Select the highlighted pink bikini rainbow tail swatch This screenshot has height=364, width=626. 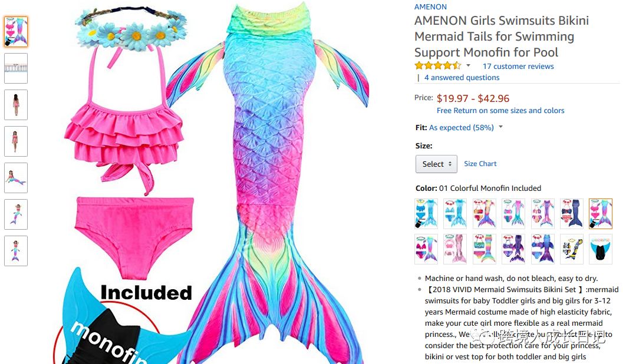click(601, 213)
